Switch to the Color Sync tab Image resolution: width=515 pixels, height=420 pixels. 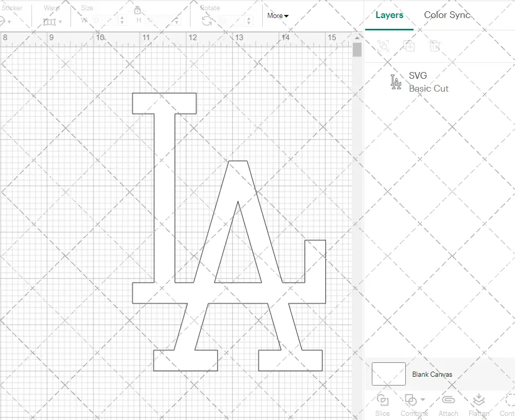pos(447,15)
